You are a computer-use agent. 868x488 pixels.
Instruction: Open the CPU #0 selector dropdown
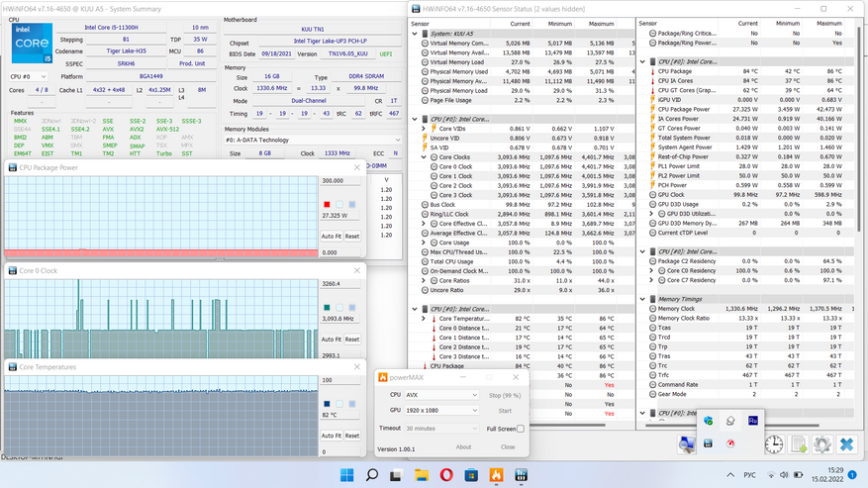pos(28,76)
